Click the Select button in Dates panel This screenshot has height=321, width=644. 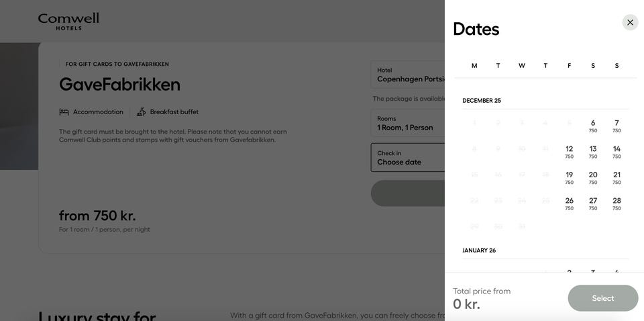point(603,298)
